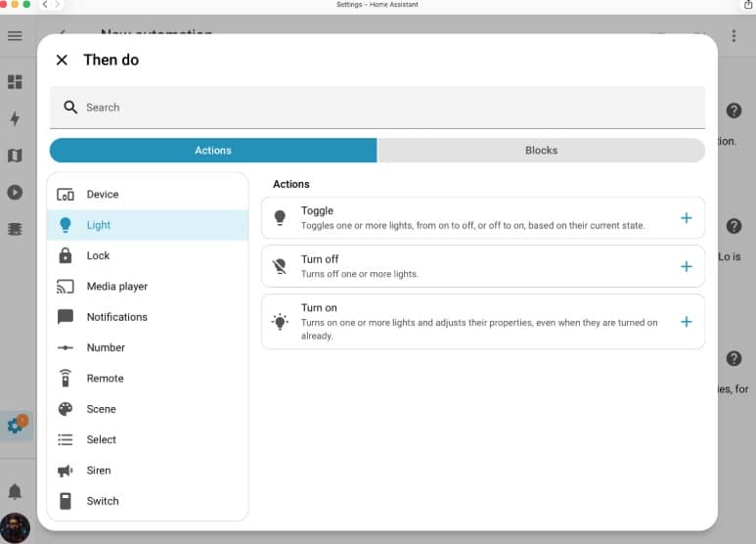Add the Toggle light action
This screenshot has height=544, width=756.
[686, 218]
